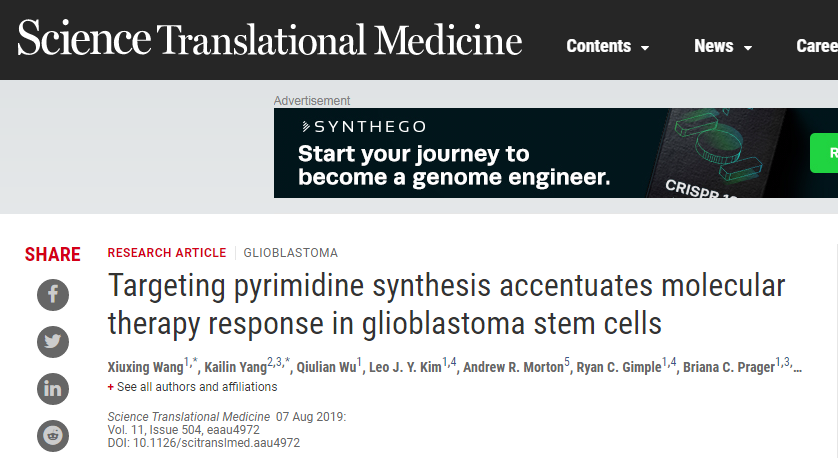Click author Ryan C. Gimple
This screenshot has width=838, height=458.
pos(619,367)
